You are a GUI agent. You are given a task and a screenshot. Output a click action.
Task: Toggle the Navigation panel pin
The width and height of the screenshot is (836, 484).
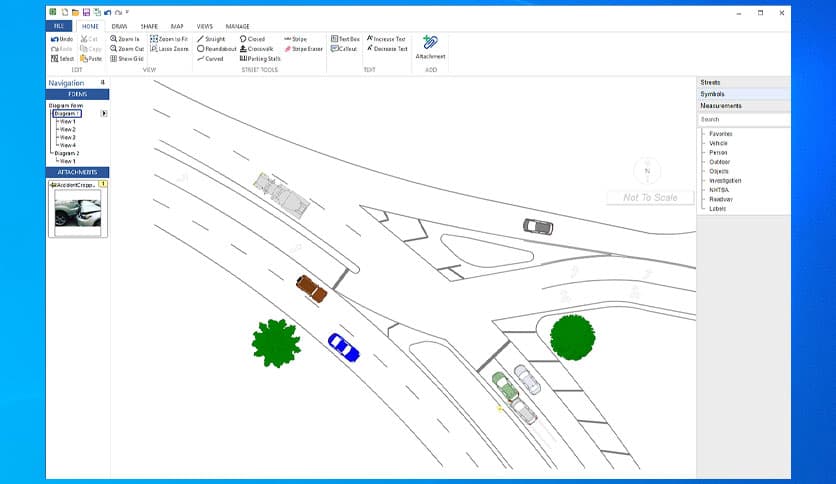[103, 83]
